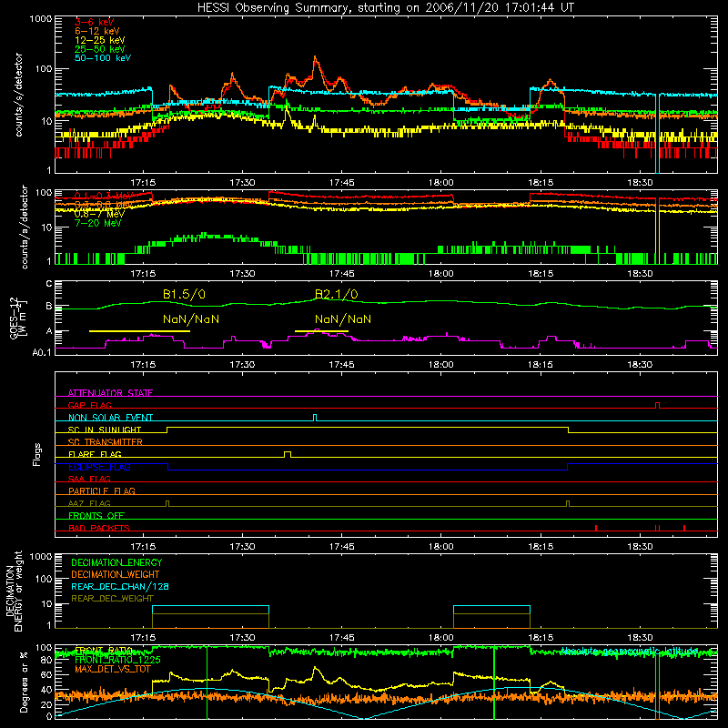
Task: Select the 3-6 keV legend label
Action: (95, 22)
